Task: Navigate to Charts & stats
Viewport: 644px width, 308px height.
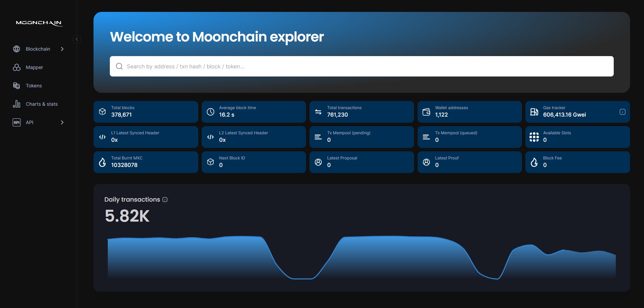Action: pos(42,104)
